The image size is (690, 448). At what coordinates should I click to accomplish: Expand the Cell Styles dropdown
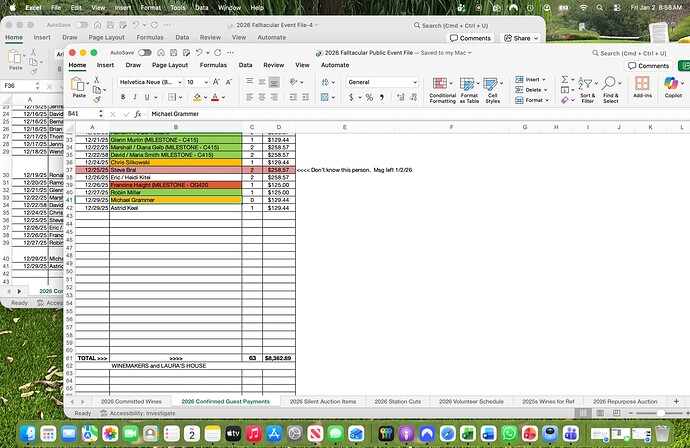click(x=501, y=83)
